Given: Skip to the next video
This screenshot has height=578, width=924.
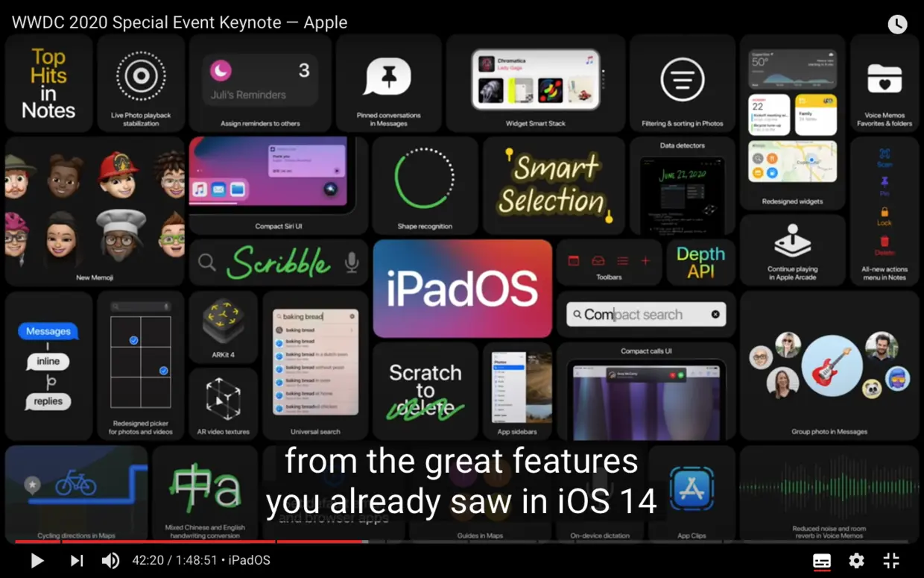Looking at the screenshot, I should (75, 560).
